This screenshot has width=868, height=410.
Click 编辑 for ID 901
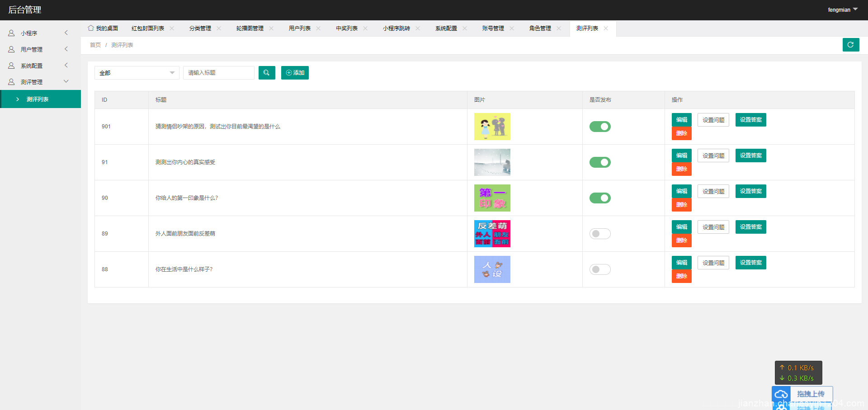click(x=682, y=120)
